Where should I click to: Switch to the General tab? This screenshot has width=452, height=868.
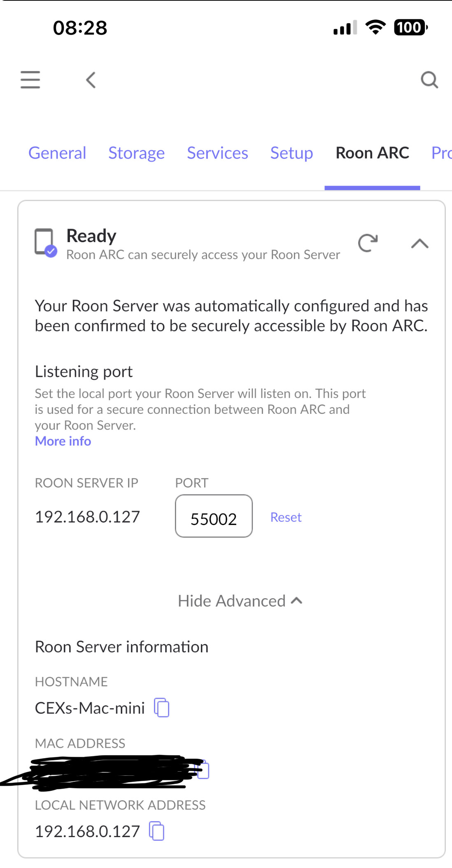click(x=57, y=153)
